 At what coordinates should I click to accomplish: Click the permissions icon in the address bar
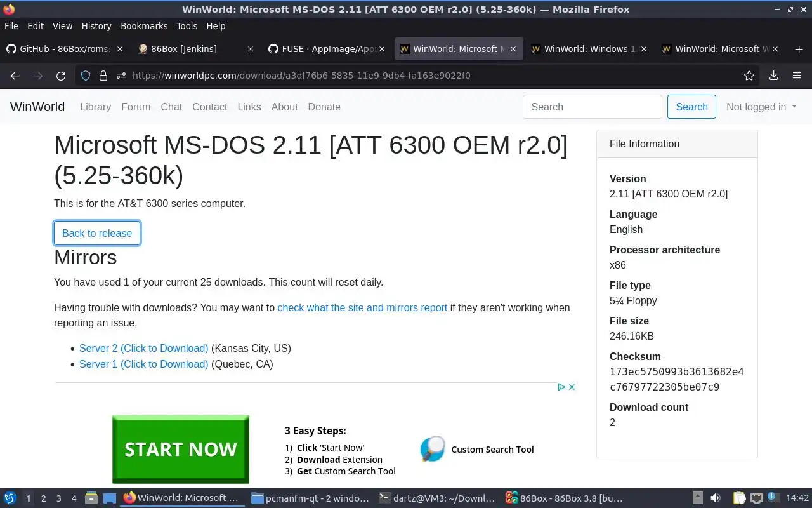[x=121, y=76]
